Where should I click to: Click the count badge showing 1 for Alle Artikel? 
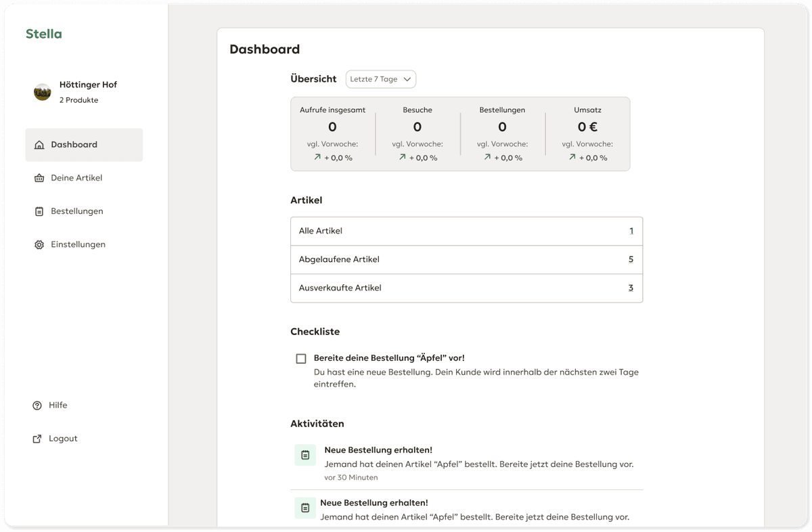tap(631, 231)
